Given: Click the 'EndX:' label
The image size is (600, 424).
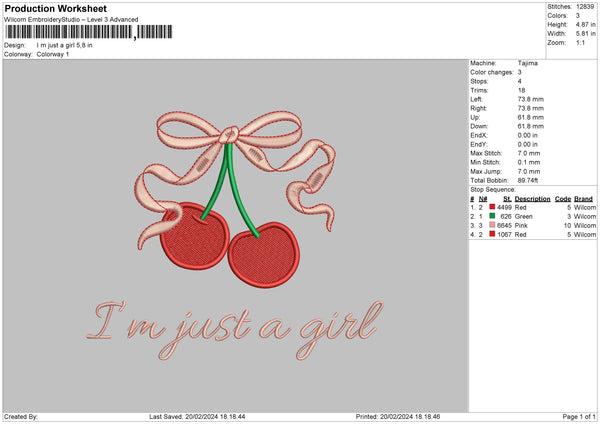Looking at the screenshot, I should tap(479, 135).
